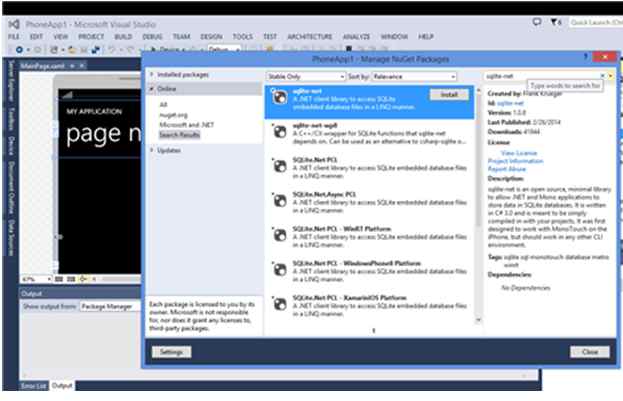This screenshot has height=401, width=623.
Task: Switch to the Error List tab
Action: (33, 386)
